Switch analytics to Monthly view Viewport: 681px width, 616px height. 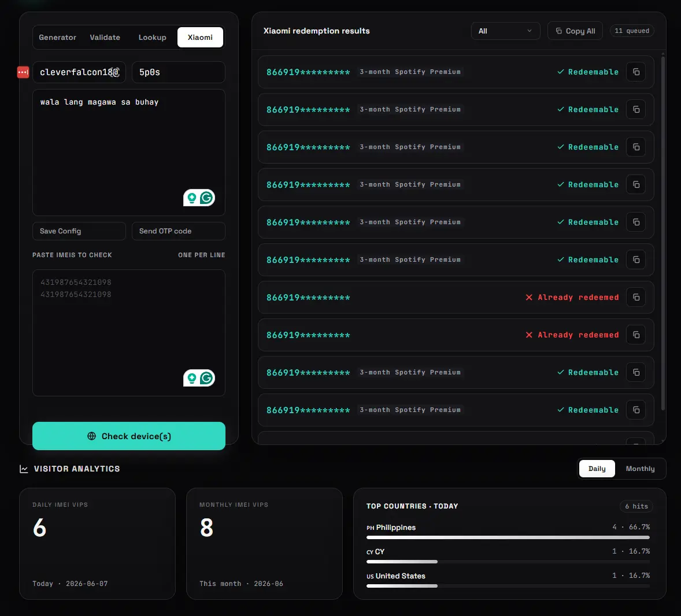click(640, 469)
